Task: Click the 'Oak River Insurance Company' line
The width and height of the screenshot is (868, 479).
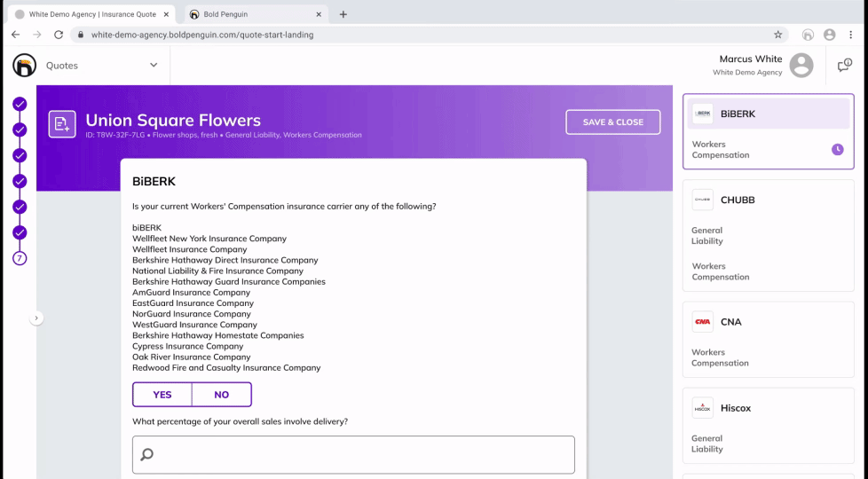Action: point(192,357)
